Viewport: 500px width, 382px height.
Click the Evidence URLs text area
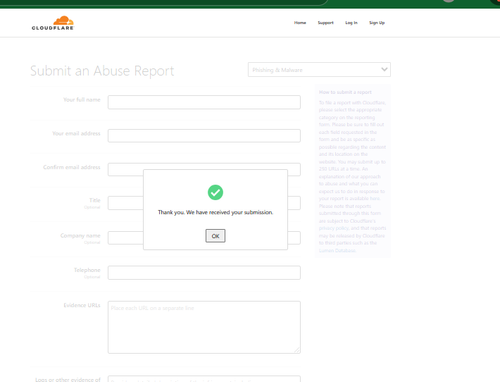point(204,327)
